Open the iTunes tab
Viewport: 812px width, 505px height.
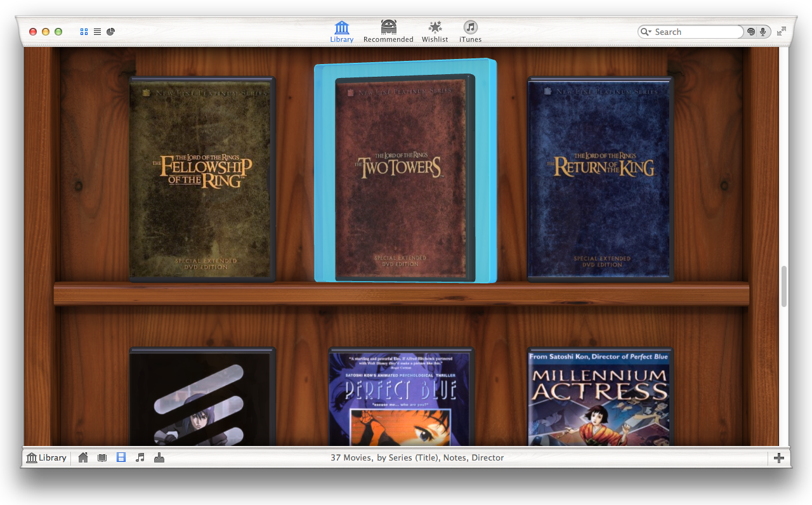click(470, 32)
